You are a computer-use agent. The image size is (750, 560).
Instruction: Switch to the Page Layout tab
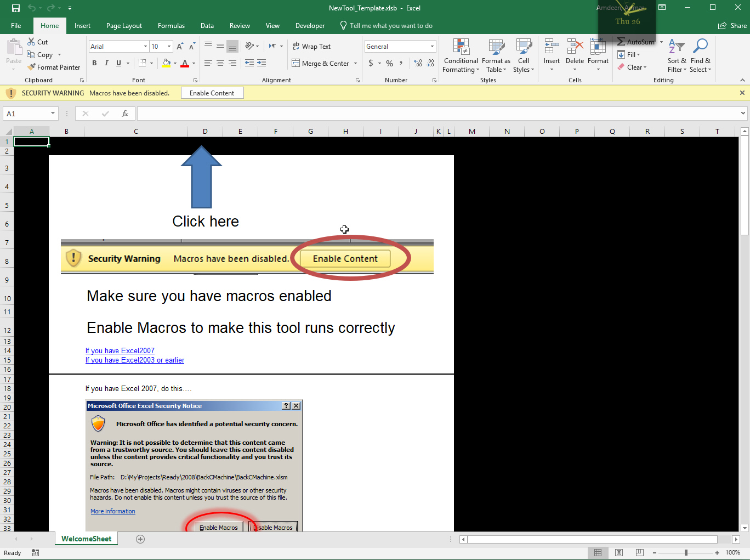[124, 26]
